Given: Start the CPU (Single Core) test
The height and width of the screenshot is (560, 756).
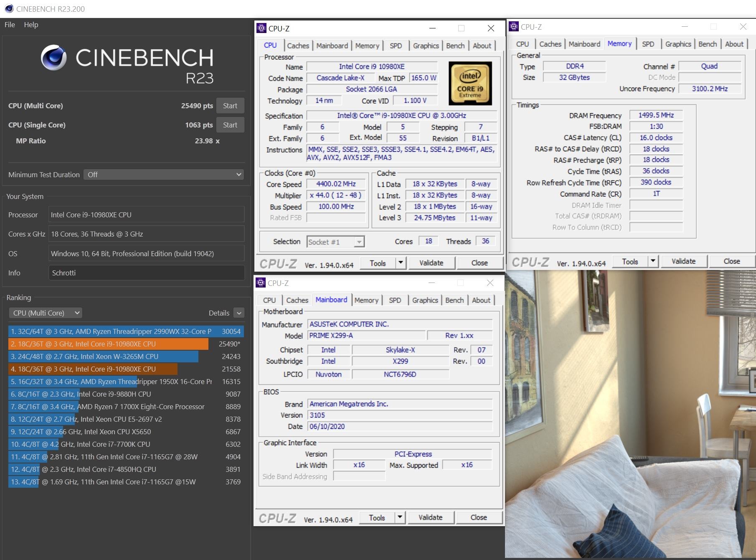Looking at the screenshot, I should [x=230, y=125].
